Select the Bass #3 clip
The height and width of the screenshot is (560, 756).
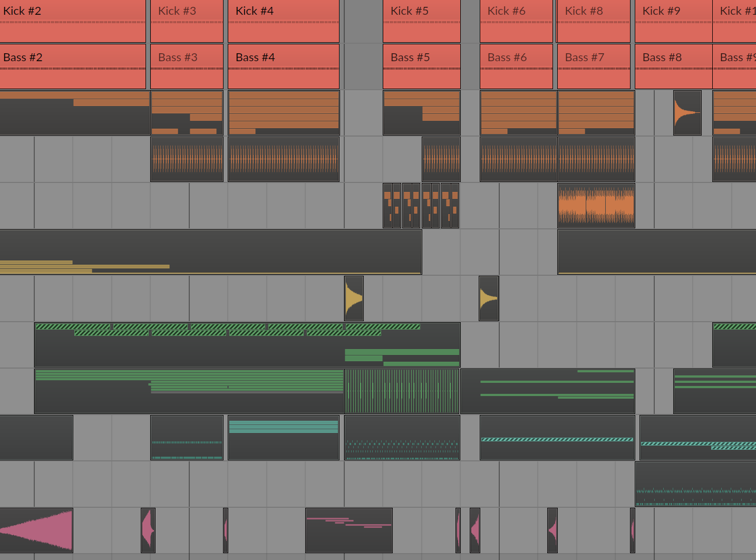tap(187, 67)
